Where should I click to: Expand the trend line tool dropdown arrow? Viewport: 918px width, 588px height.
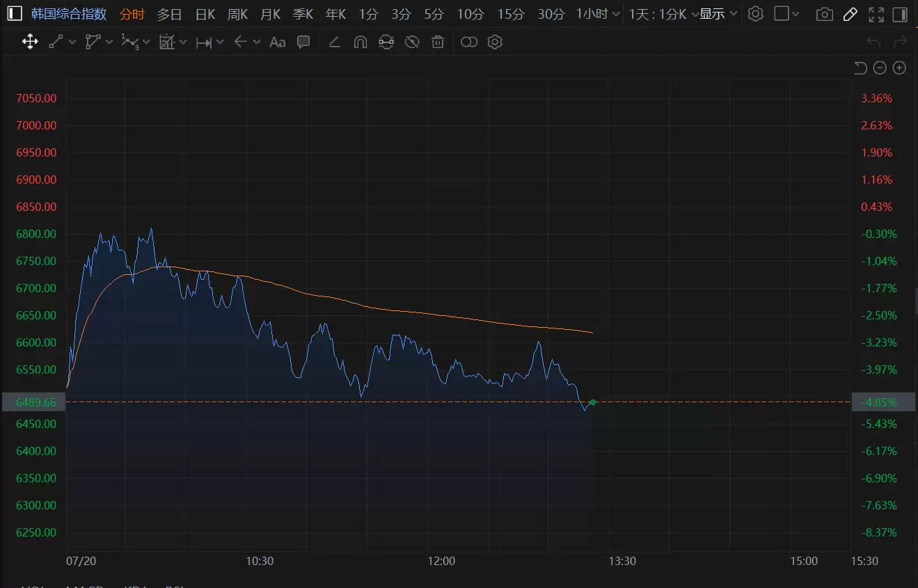coord(72,42)
